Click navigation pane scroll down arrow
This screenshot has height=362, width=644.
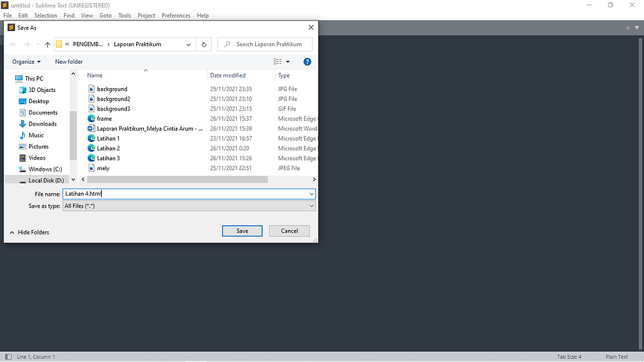tap(73, 179)
